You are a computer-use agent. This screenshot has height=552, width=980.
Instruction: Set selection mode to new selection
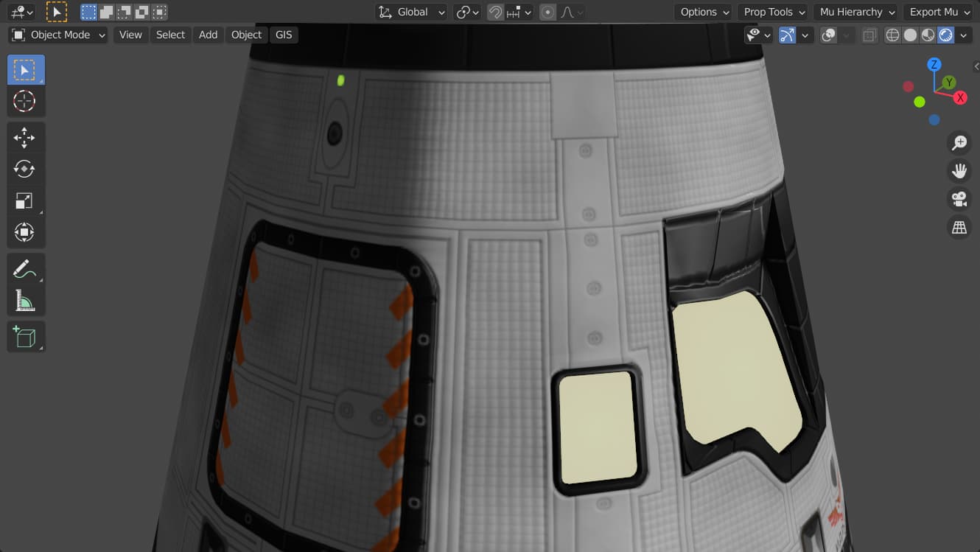click(88, 12)
